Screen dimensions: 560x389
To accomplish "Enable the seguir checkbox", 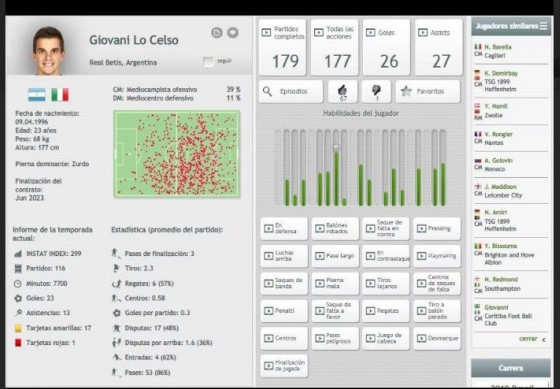I will [208, 61].
